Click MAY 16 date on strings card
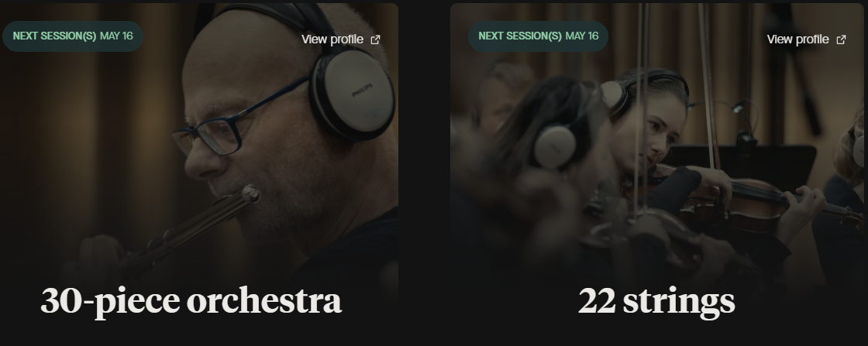 582,36
